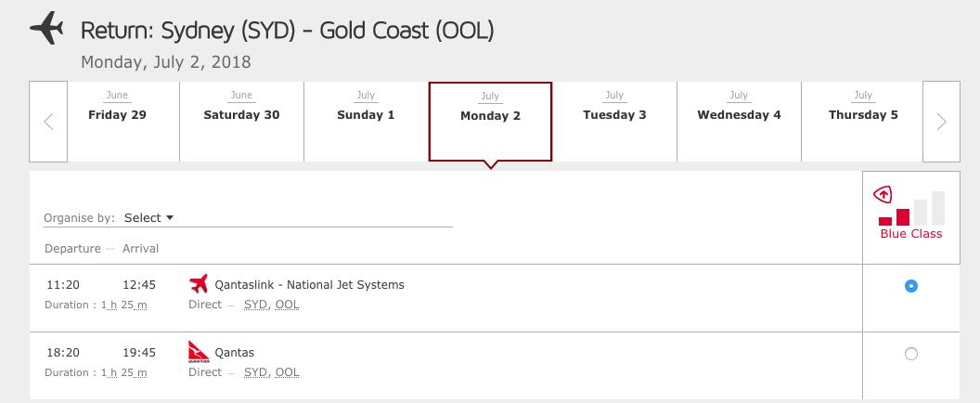Click the airplane icon beside Return heading
This screenshot has height=403, width=980.
[47, 28]
